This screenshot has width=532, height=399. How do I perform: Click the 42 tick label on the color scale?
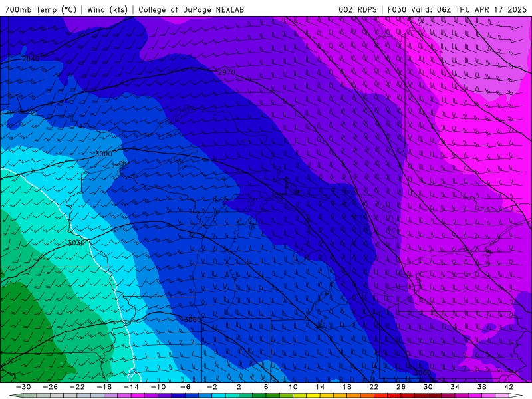pyautogui.click(x=509, y=387)
